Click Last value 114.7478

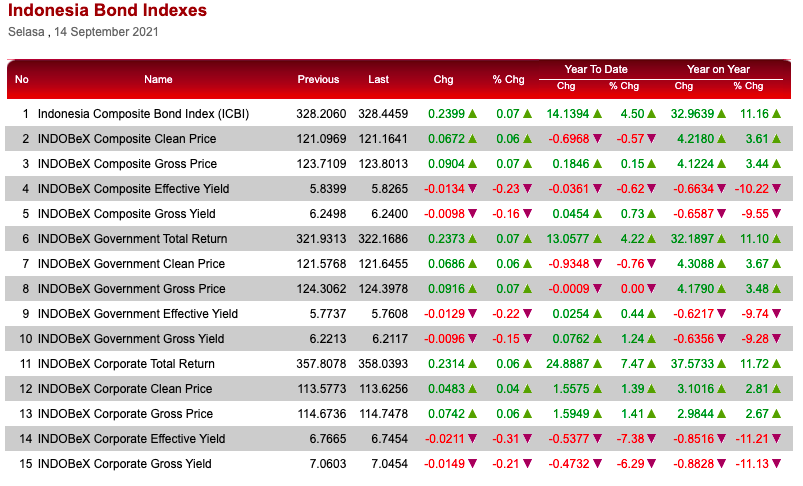click(x=384, y=413)
